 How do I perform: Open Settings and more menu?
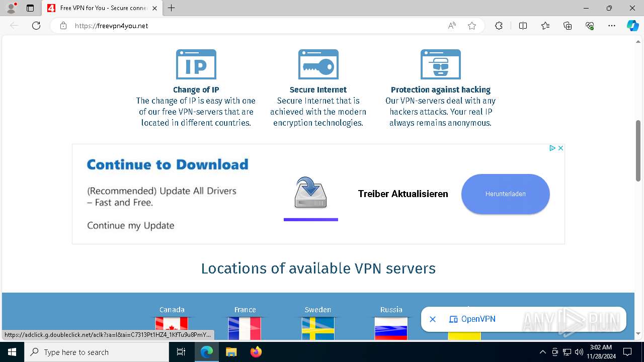coord(612,26)
